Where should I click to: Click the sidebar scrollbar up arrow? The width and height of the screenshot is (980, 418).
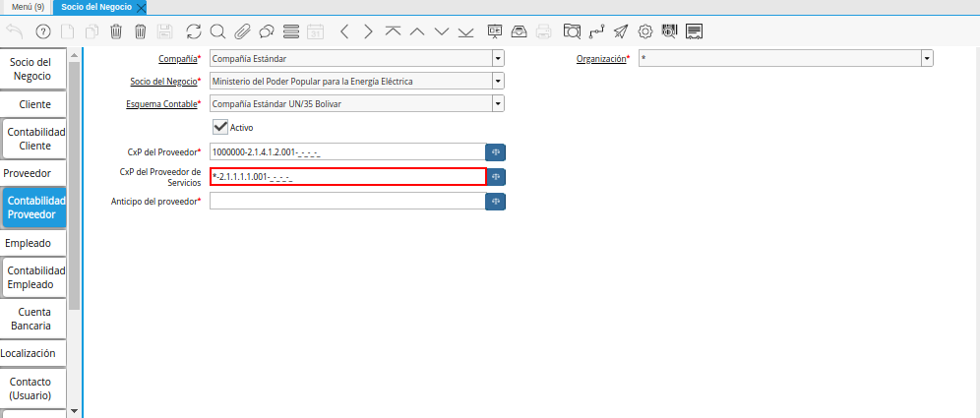75,55
